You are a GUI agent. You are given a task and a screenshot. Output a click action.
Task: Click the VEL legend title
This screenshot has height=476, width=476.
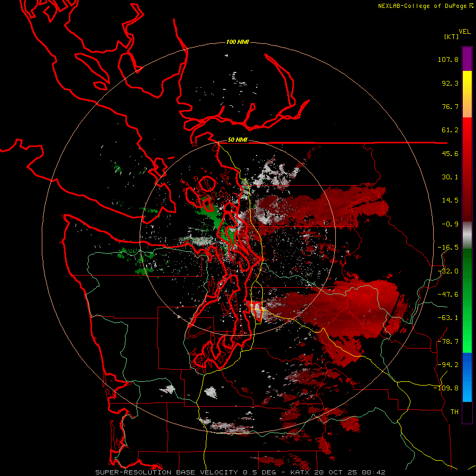pyautogui.click(x=465, y=32)
